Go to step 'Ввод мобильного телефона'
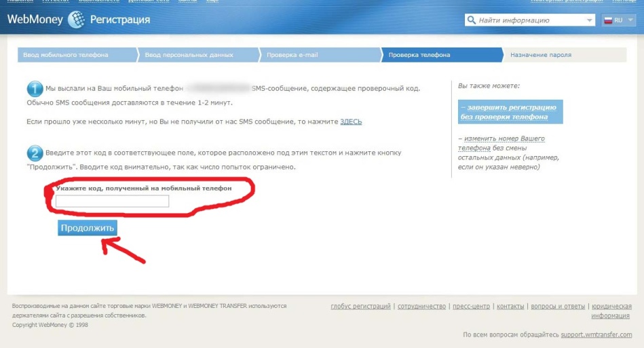Viewport: 644px width, 348px height. point(77,54)
